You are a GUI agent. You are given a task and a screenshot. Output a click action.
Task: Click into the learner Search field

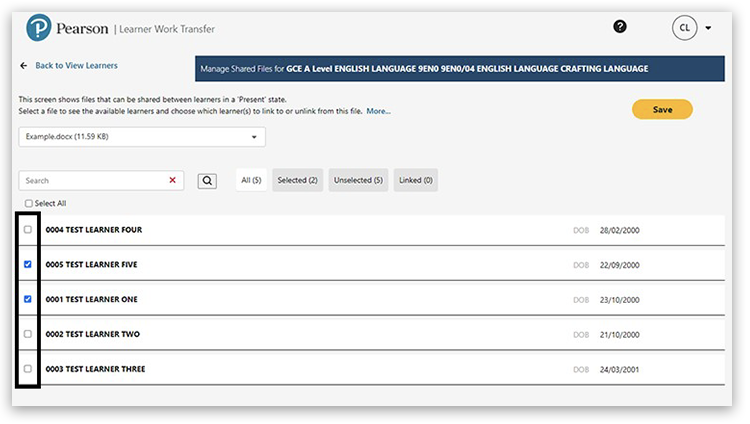point(90,181)
